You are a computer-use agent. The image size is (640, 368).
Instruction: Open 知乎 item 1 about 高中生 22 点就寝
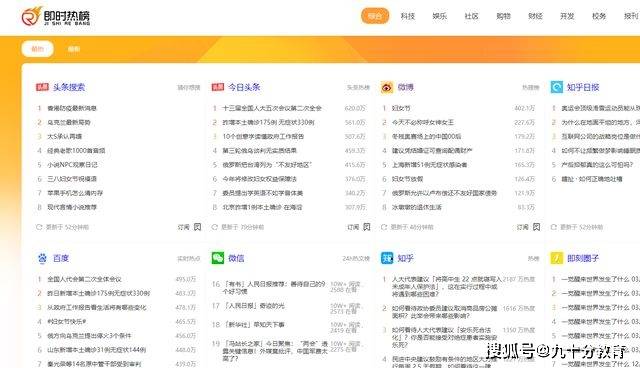(447, 286)
